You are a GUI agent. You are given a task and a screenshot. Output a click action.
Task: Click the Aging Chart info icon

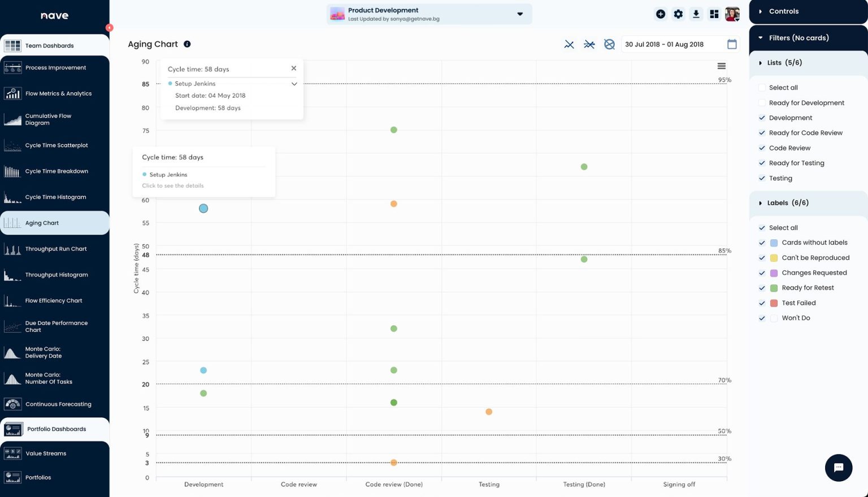pos(187,44)
